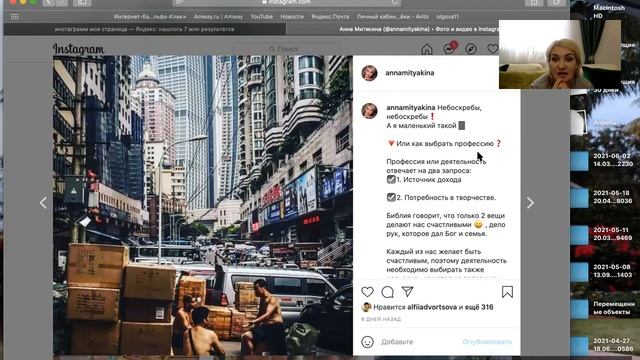Open the Личный кабинет Avito bookmark

[393, 17]
